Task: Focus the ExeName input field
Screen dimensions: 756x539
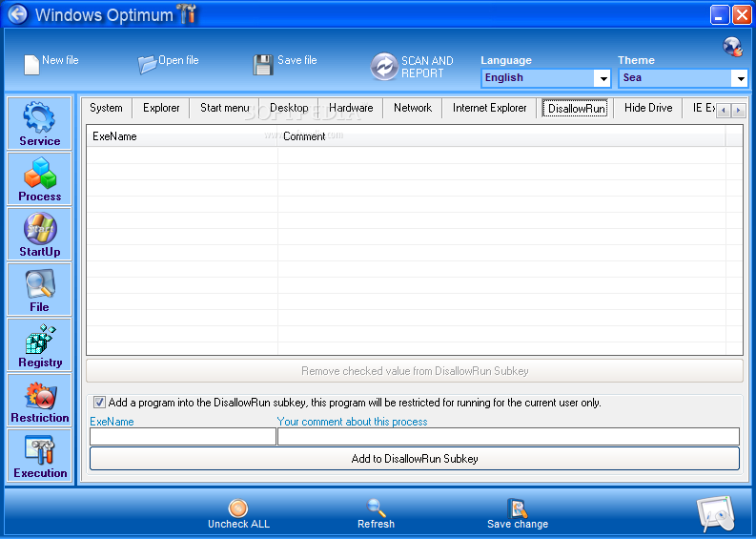Action: [183, 436]
